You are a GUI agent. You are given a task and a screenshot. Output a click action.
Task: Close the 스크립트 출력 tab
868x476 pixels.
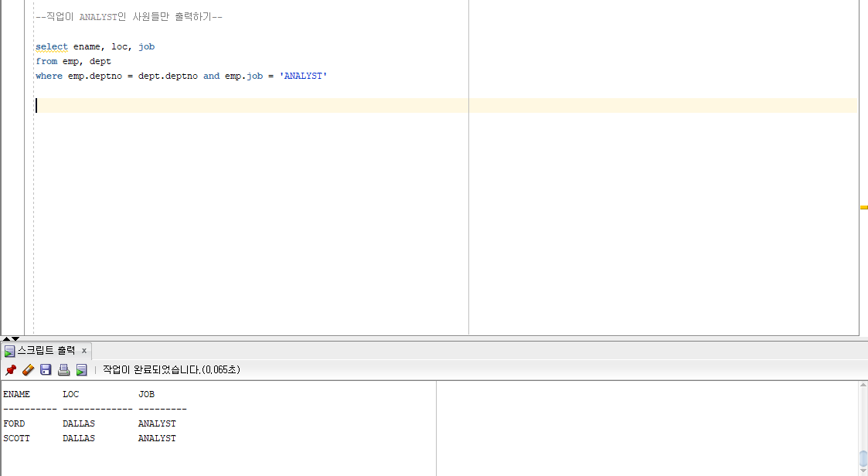pos(84,350)
